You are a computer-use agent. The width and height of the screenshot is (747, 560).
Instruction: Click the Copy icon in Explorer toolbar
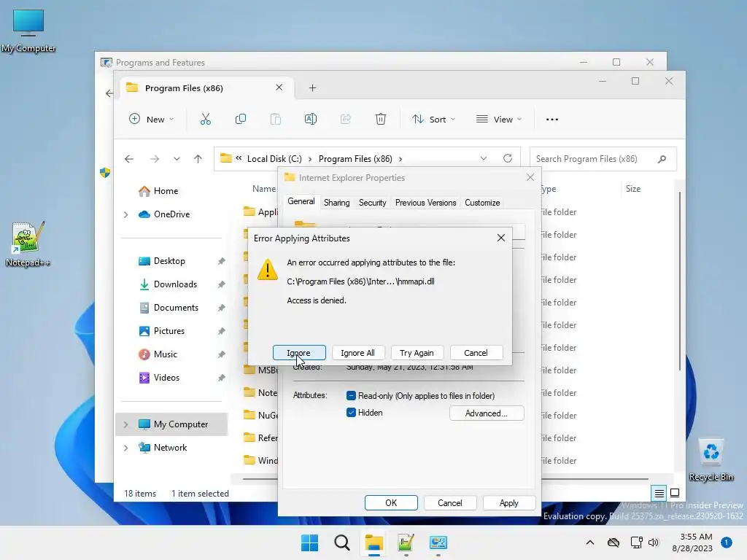tap(241, 119)
